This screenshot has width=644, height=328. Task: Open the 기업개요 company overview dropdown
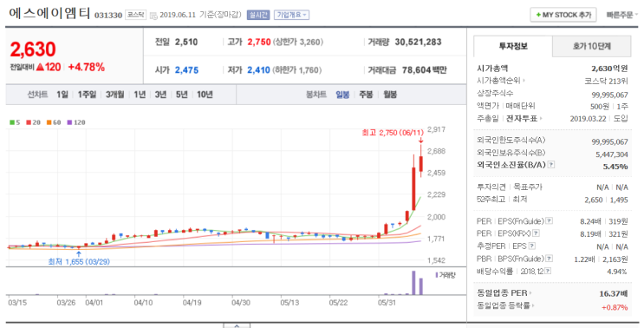point(291,15)
